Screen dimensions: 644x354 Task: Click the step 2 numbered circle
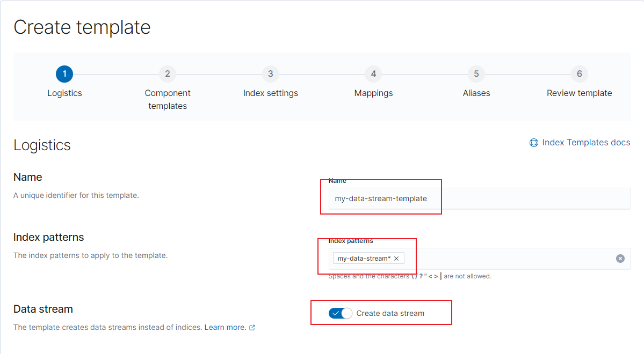(x=168, y=74)
